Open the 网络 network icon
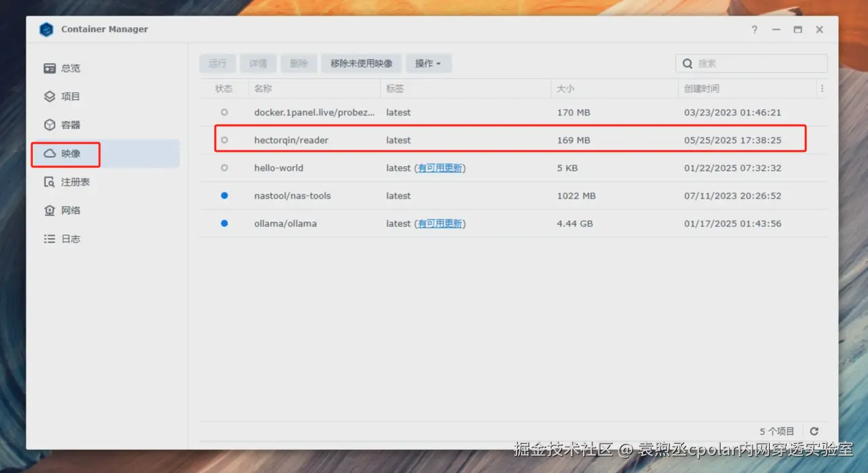Image resolution: width=868 pixels, height=473 pixels. (x=49, y=211)
